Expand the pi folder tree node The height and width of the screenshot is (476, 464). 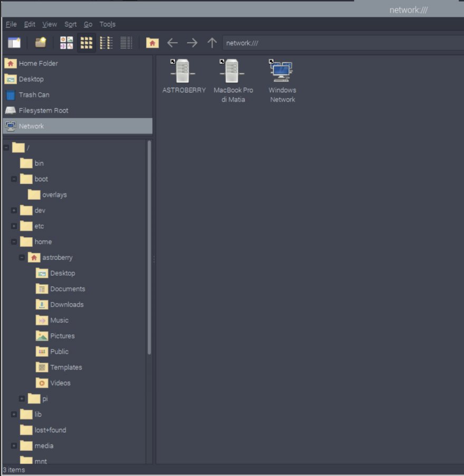pos(22,399)
